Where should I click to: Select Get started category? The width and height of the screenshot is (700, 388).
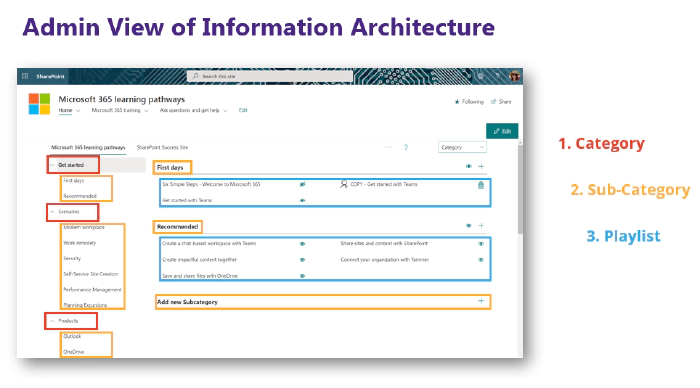coord(71,165)
